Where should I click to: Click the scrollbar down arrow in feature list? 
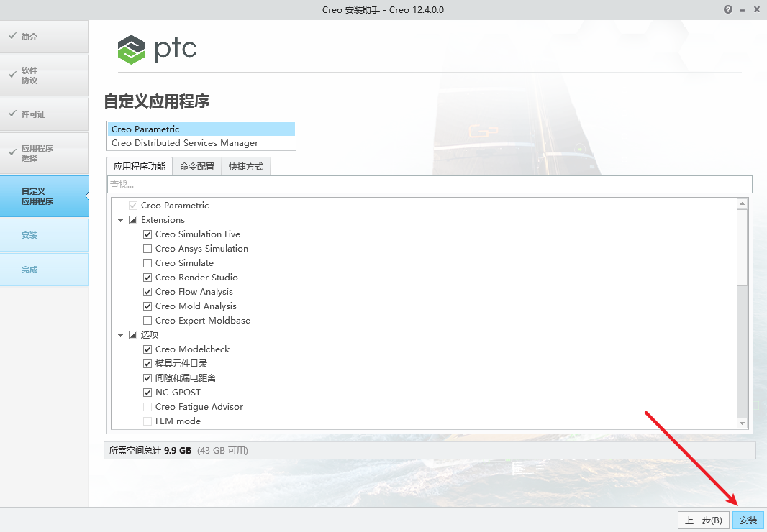[x=743, y=423]
